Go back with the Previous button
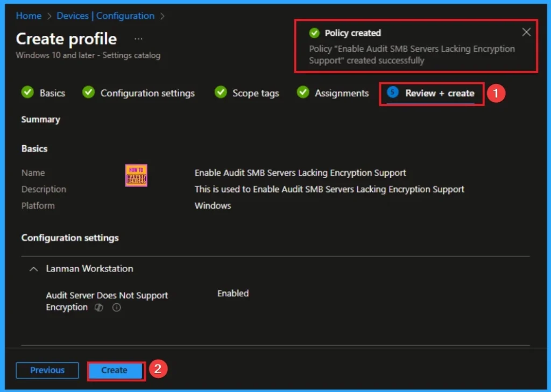 (47, 370)
